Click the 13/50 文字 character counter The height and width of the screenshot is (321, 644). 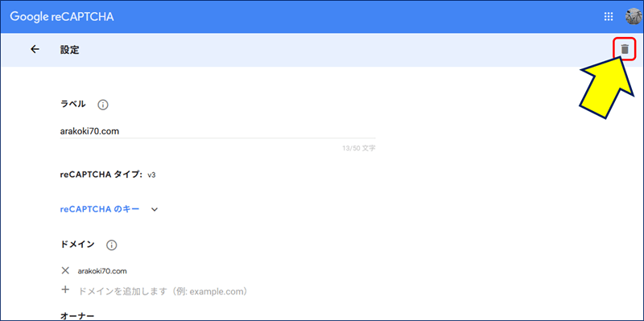point(358,148)
